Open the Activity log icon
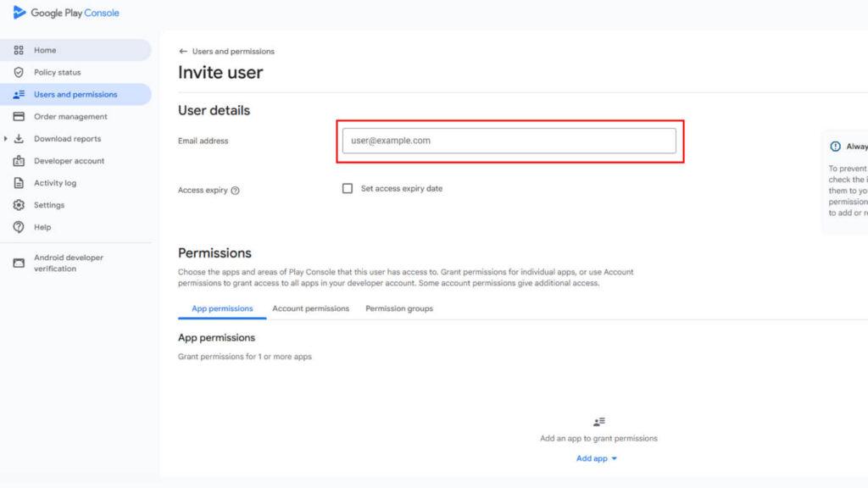 coord(19,182)
